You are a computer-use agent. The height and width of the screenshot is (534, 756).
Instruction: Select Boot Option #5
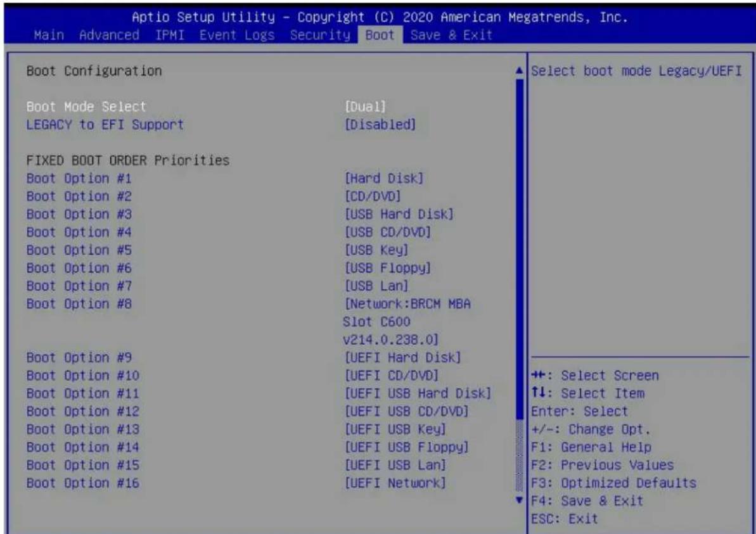[79, 250]
